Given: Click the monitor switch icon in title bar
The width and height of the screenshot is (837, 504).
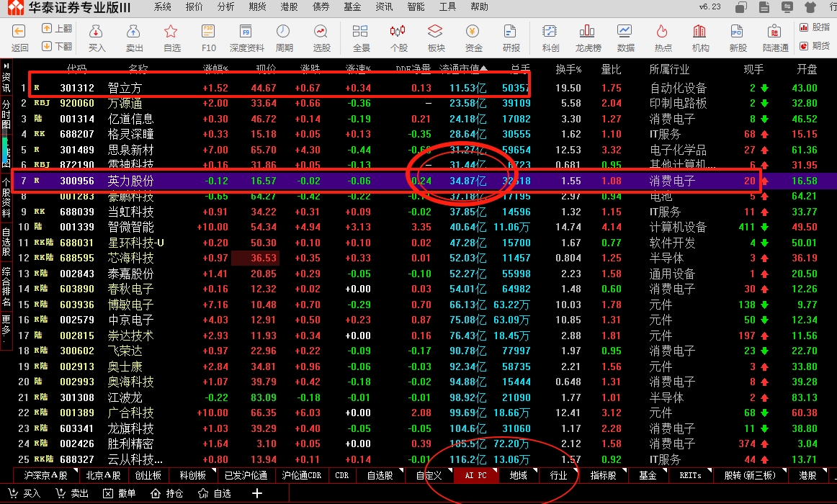Looking at the screenshot, I should (x=787, y=7).
